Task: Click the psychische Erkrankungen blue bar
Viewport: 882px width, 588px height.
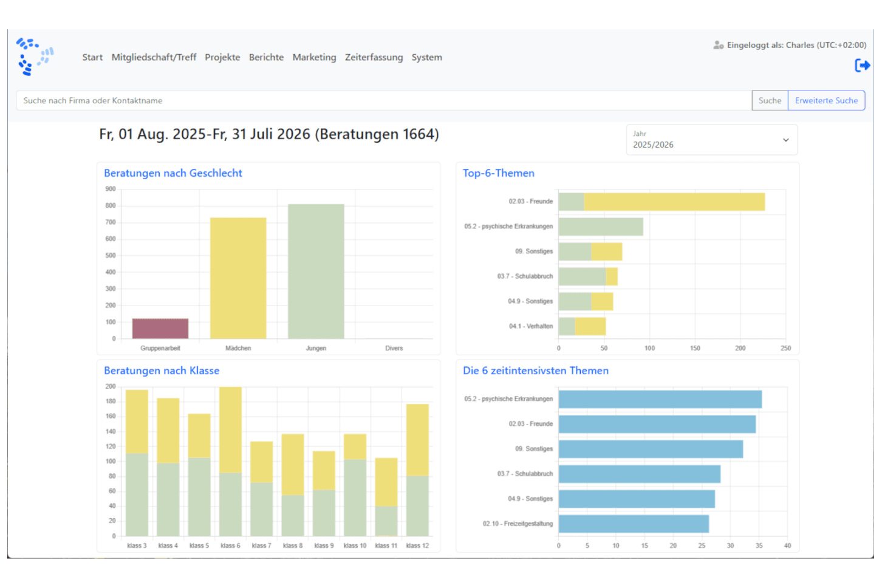Action: point(660,399)
